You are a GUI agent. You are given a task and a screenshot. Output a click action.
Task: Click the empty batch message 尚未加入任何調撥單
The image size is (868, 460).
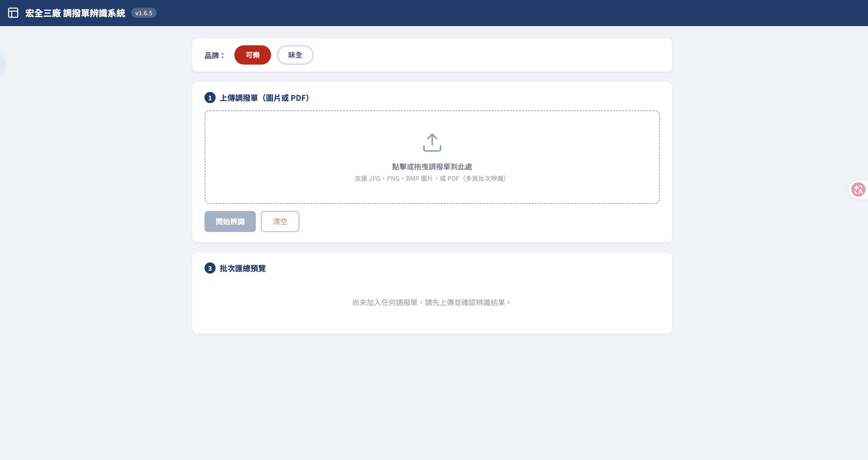click(432, 302)
